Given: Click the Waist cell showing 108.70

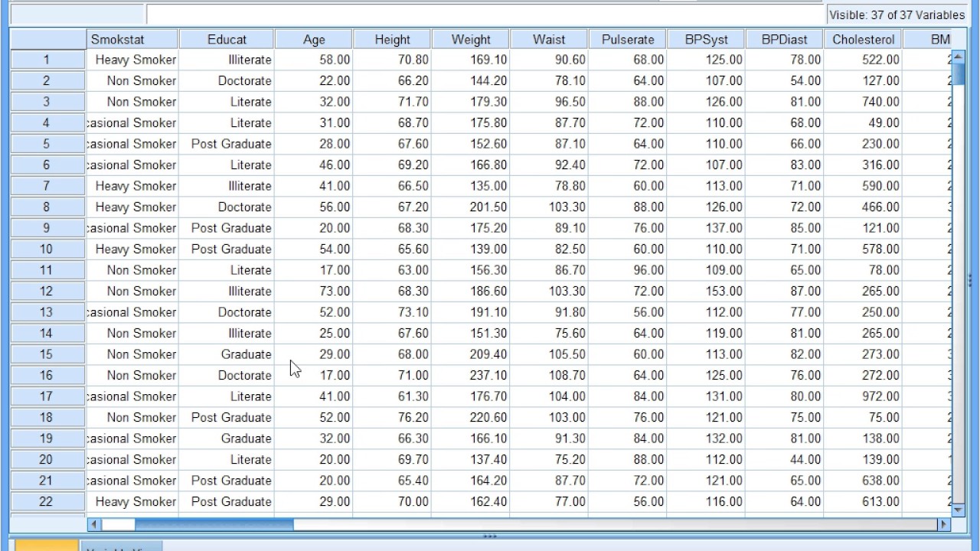Looking at the screenshot, I should click(x=550, y=376).
